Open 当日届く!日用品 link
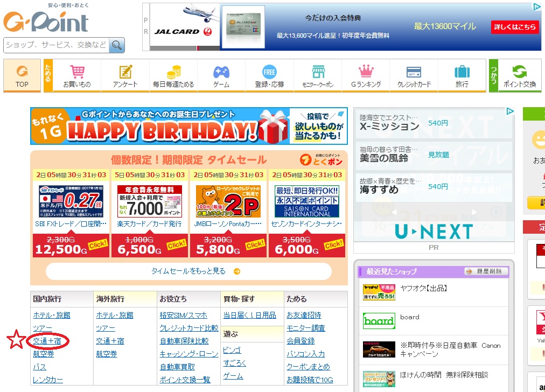The width and height of the screenshot is (545, 392). pos(249,315)
